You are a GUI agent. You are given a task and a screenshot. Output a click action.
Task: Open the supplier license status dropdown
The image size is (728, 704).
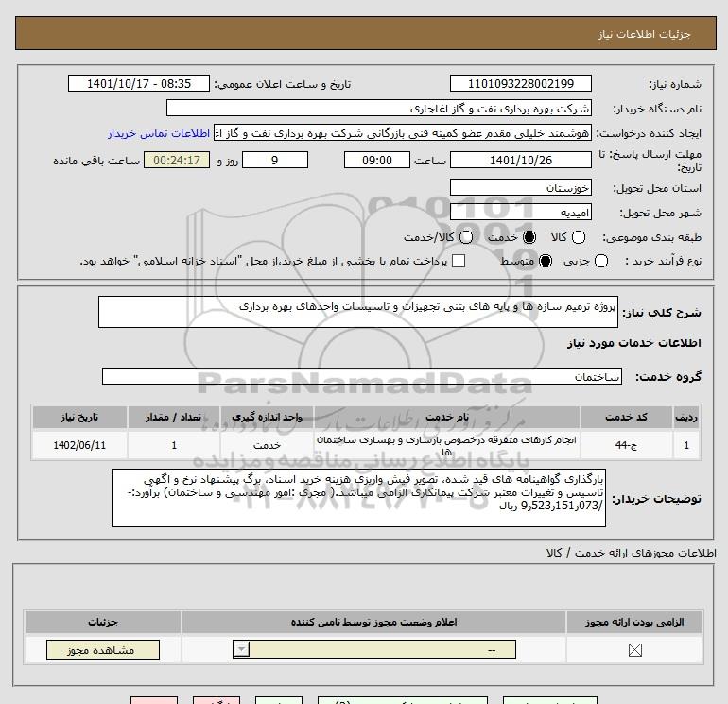[374, 649]
